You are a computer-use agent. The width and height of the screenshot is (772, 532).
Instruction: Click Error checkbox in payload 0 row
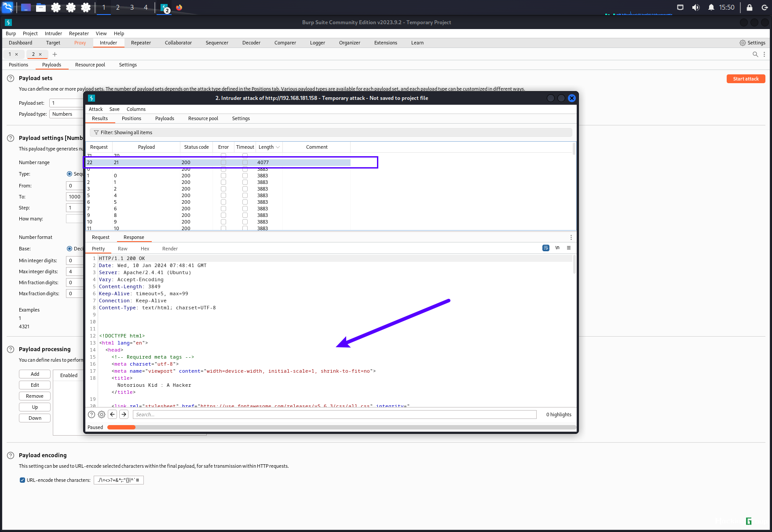(x=223, y=176)
